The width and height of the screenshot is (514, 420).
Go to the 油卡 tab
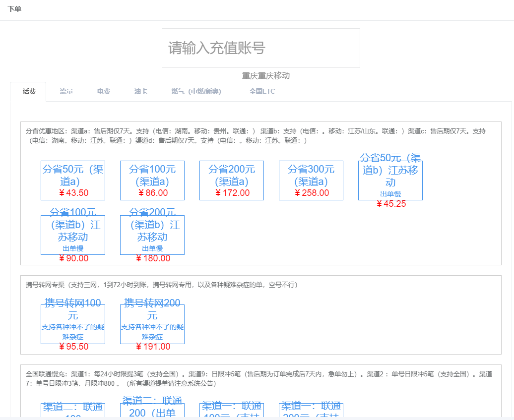141,92
